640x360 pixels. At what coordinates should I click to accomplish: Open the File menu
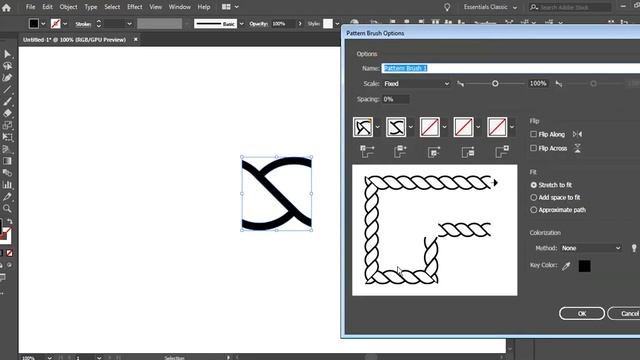[x=30, y=7]
